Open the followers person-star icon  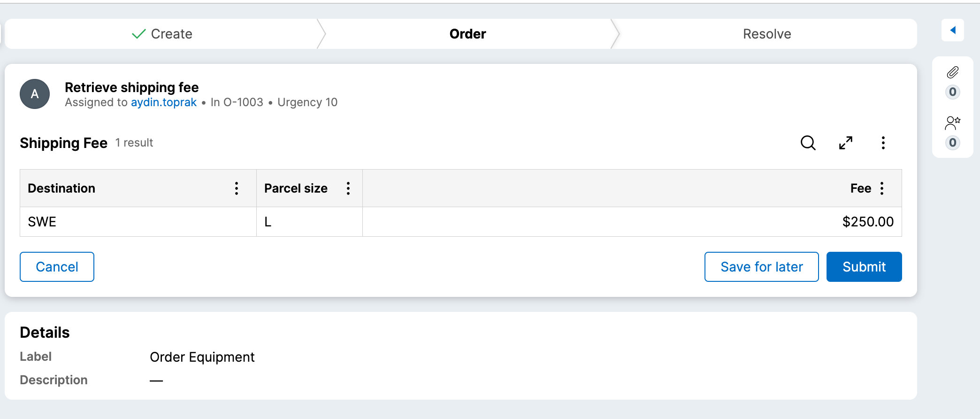[952, 123]
